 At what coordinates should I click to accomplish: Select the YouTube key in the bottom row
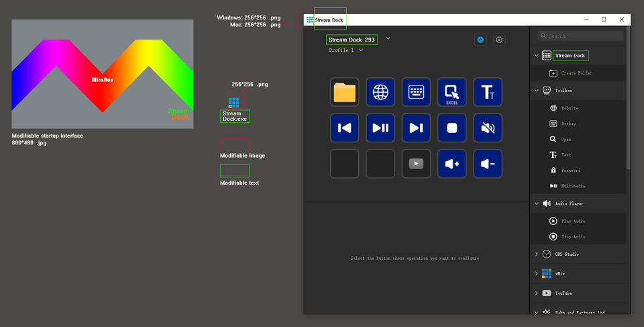coord(416,164)
